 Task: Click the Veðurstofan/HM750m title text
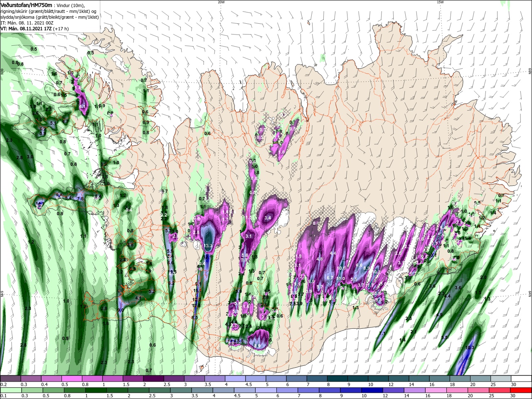click(x=26, y=5)
